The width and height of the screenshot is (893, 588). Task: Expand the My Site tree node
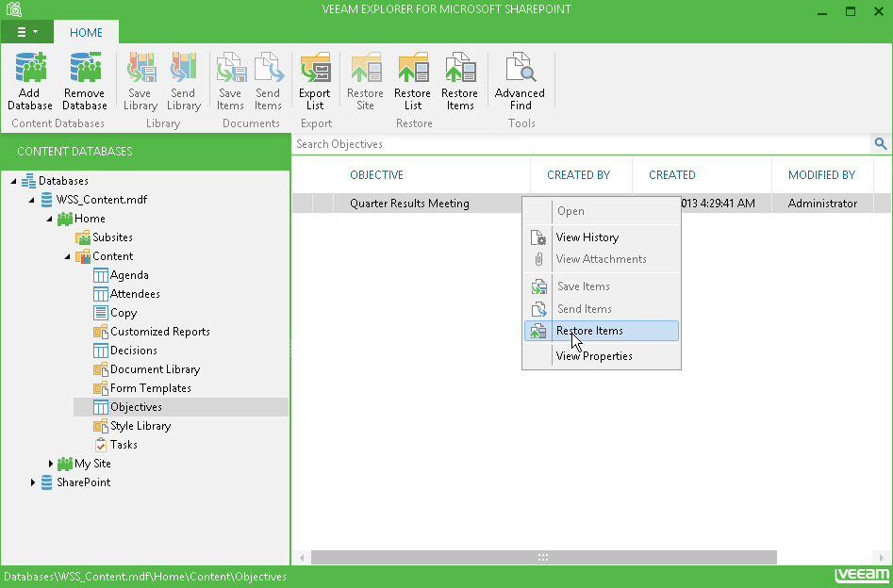pos(51,463)
